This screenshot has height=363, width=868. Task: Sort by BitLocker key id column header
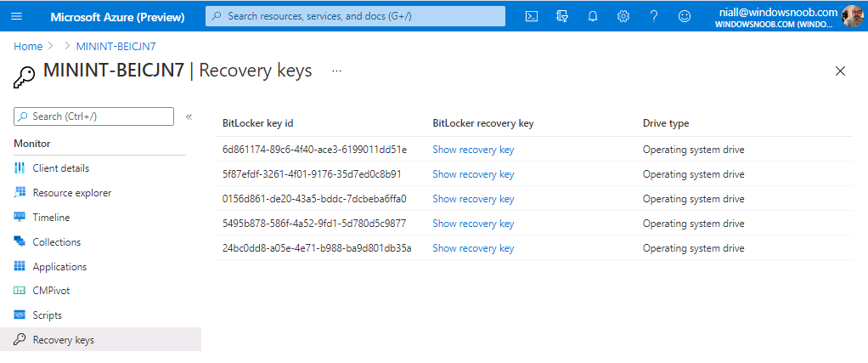click(258, 123)
